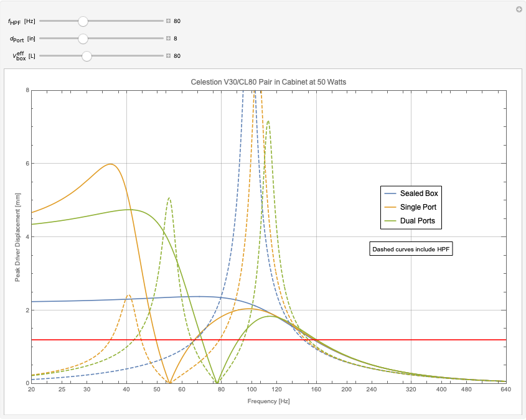Click the Vbox value 80 readout
526x420 pixels.
(177, 56)
